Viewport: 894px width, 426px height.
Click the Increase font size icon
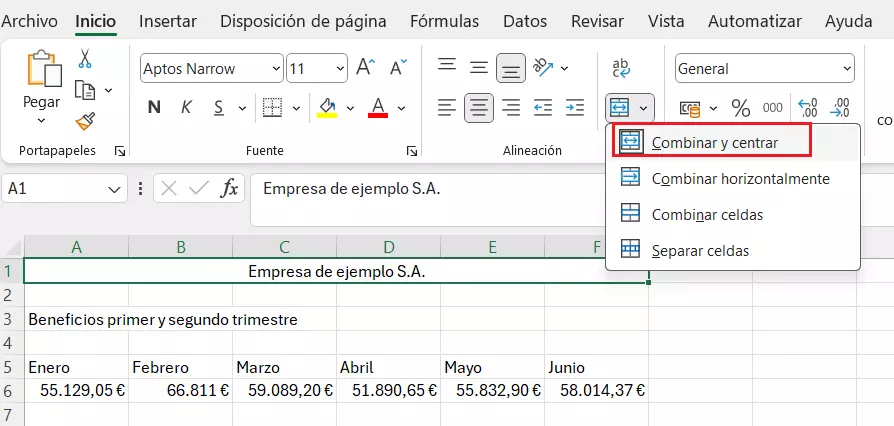coord(365,68)
